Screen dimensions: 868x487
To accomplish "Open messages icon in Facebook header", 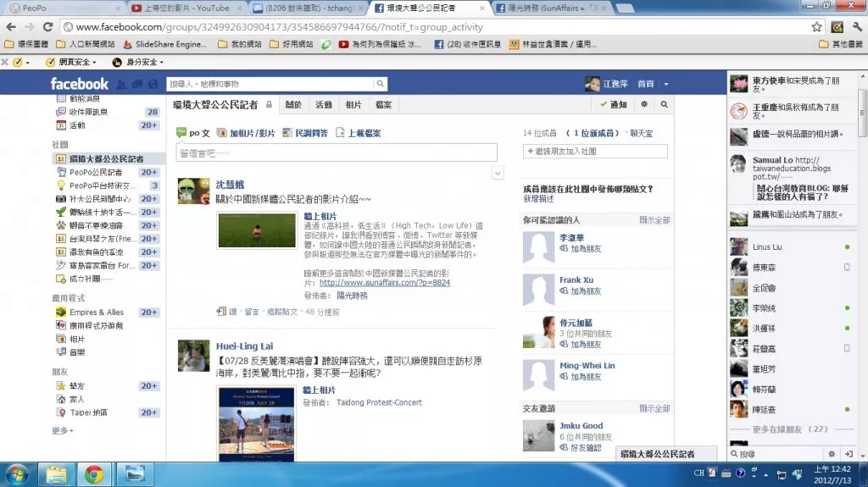I will [136, 84].
